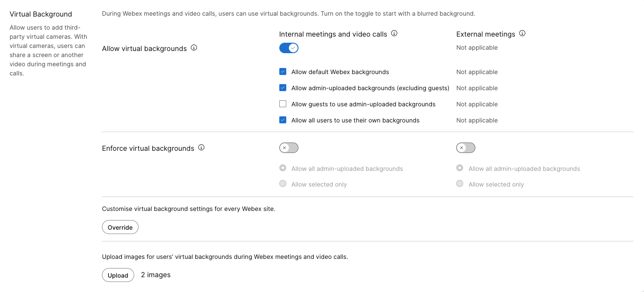Turn off the Allow virtual backgrounds toggle
The image size is (644, 292).
[x=288, y=48]
